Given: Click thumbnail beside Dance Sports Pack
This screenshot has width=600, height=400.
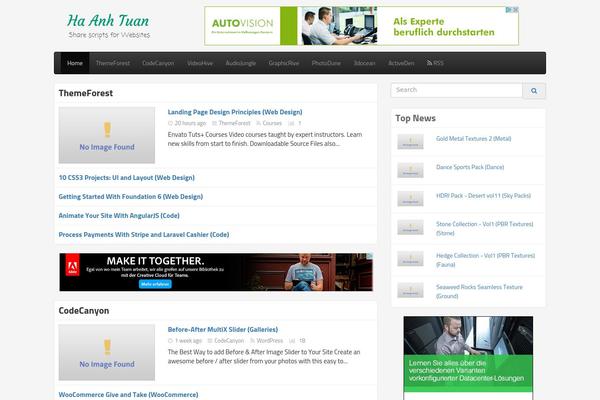Looking at the screenshot, I should point(411,170).
